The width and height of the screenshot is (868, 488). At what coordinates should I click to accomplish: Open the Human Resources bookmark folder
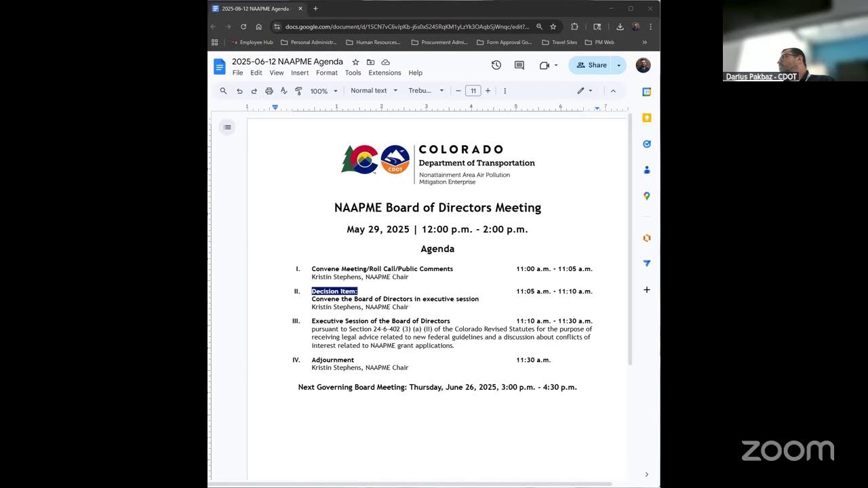374,42
